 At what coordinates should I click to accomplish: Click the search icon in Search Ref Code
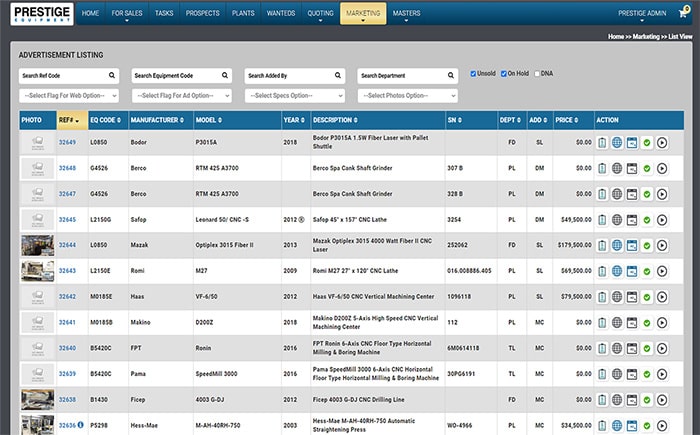click(112, 75)
